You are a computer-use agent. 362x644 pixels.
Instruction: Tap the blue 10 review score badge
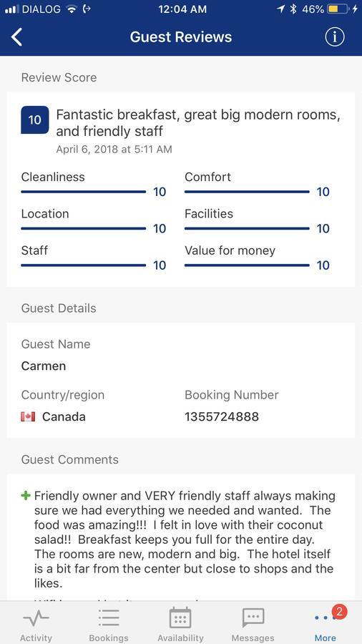coord(35,120)
